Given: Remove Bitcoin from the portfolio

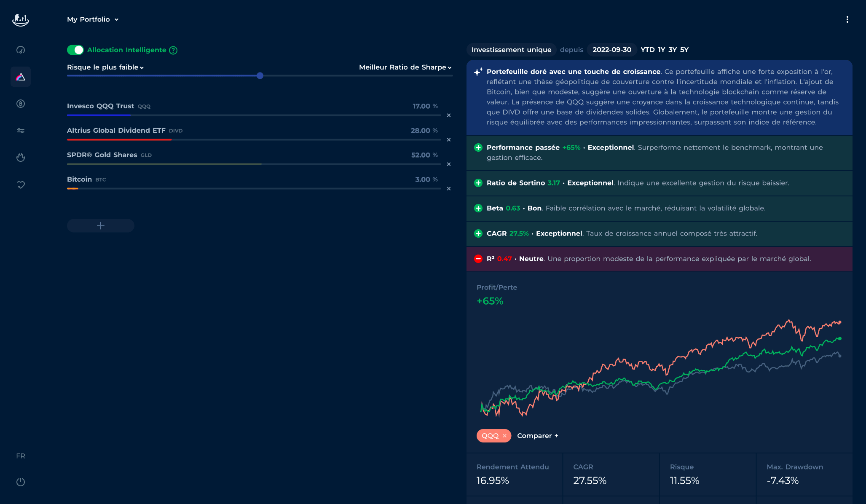Looking at the screenshot, I should [x=449, y=188].
